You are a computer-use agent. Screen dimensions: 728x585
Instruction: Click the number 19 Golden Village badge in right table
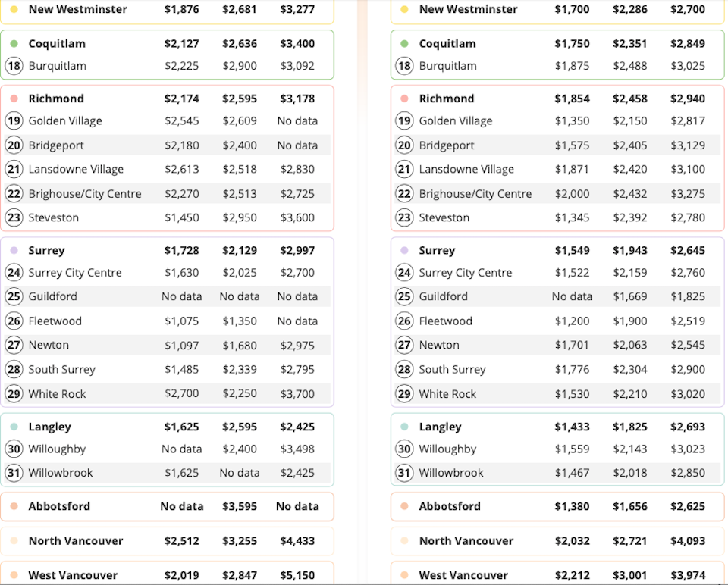coord(404,121)
